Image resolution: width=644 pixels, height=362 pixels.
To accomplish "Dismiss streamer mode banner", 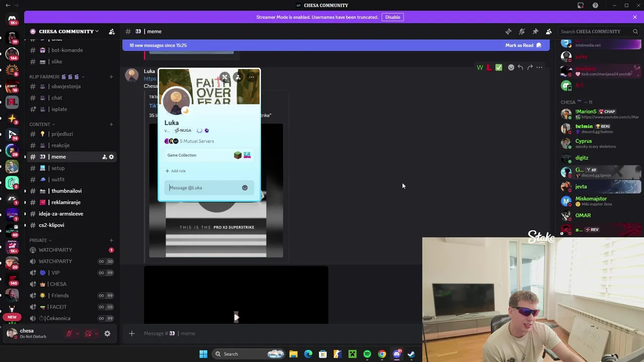I will click(635, 17).
